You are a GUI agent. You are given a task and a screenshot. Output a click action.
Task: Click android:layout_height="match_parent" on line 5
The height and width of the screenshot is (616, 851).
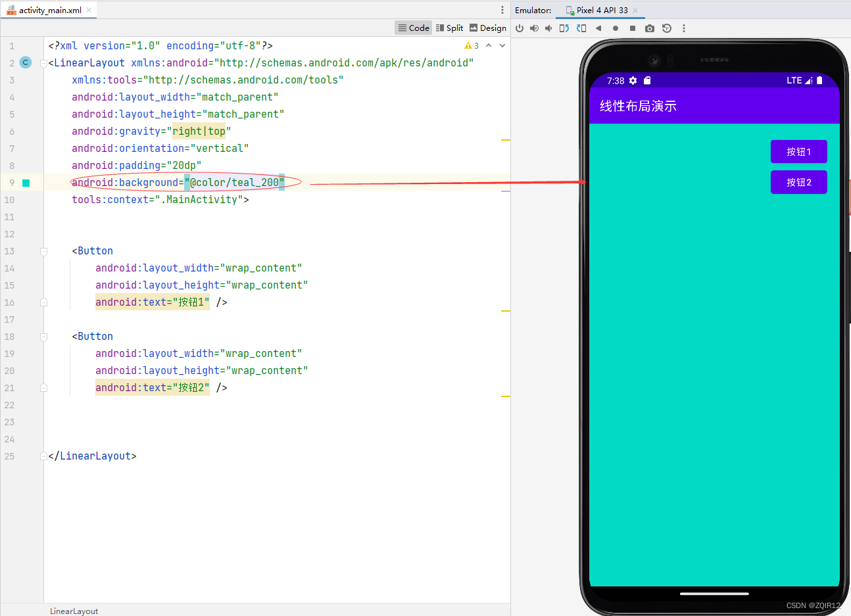178,114
